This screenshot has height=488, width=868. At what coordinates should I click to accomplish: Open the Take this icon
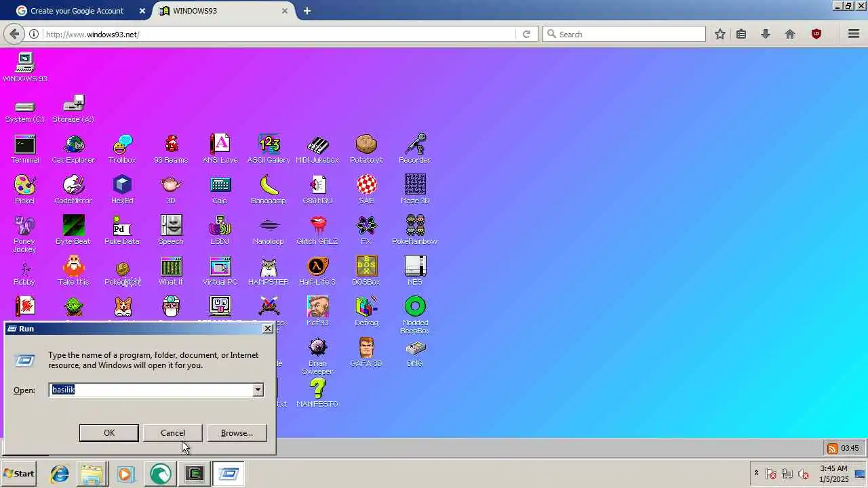click(73, 271)
